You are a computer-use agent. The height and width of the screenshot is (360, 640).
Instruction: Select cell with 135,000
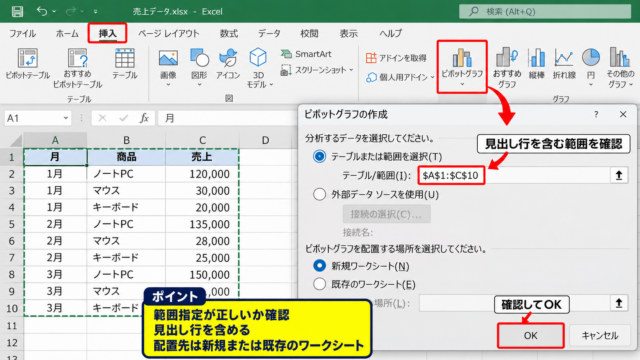(x=202, y=224)
